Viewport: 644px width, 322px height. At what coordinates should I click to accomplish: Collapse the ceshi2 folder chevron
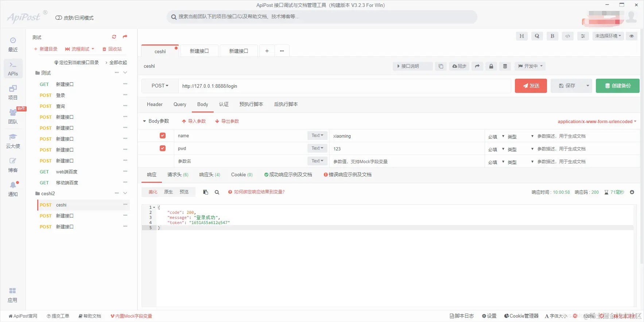[x=125, y=193]
